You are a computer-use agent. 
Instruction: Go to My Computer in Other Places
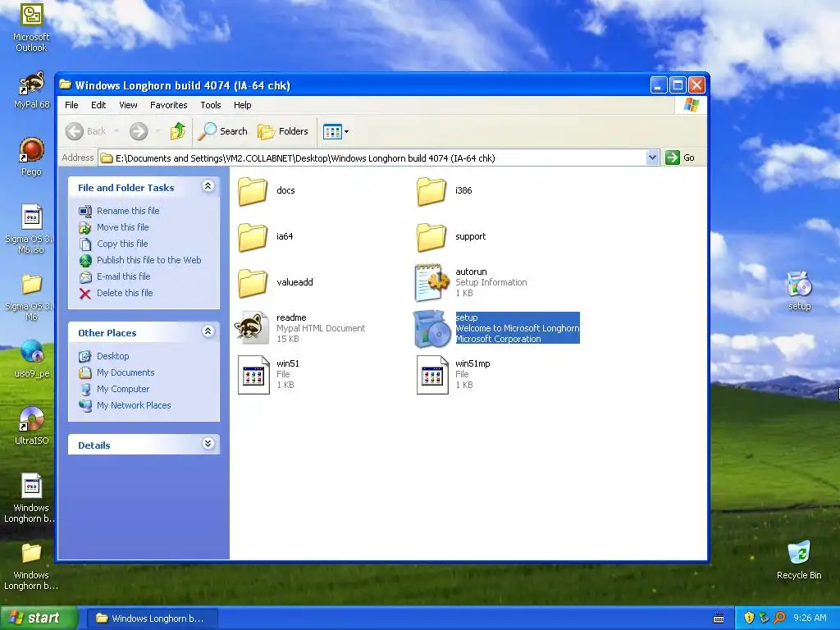123,390
